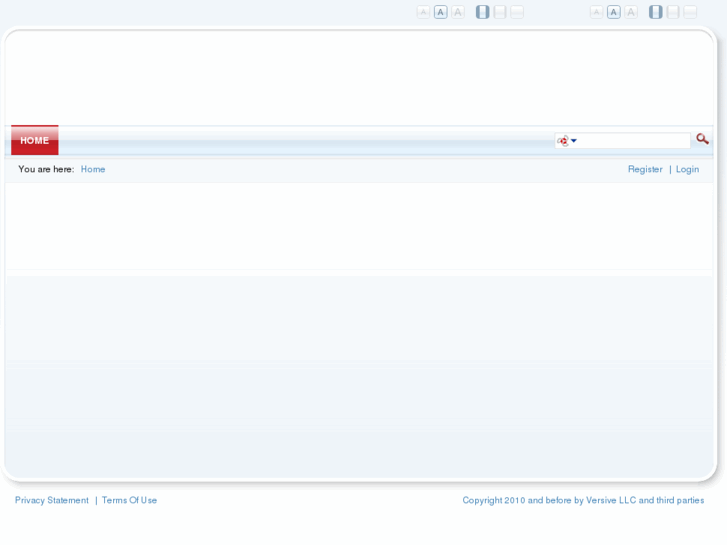Choose medium page width in left icon group

[x=500, y=12]
